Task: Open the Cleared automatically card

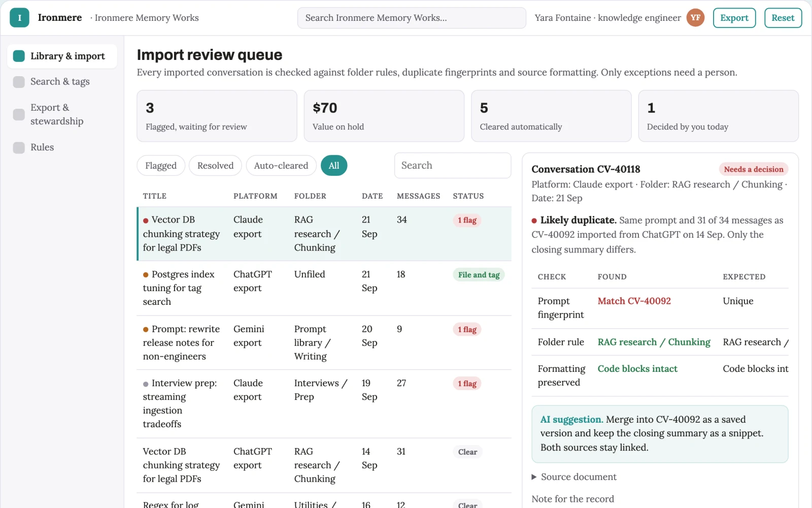Action: click(551, 116)
